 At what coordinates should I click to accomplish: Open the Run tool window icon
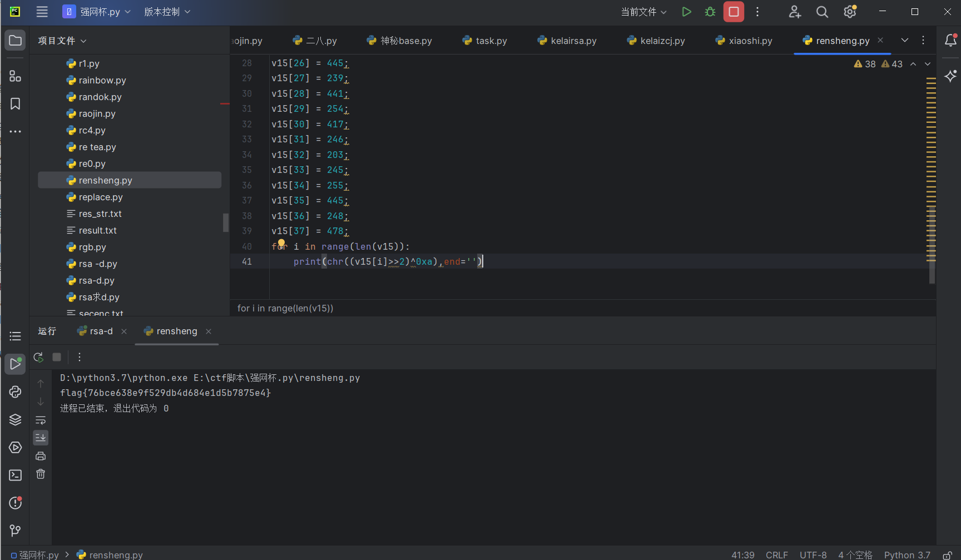[15, 364]
